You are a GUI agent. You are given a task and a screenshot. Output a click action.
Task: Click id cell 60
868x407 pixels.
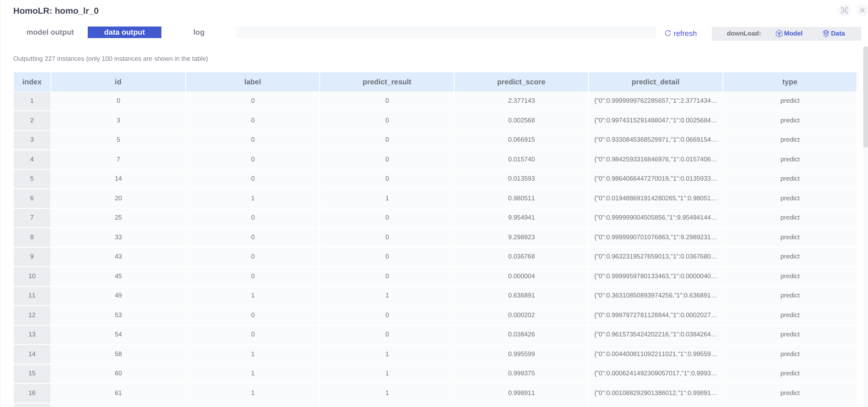click(x=118, y=373)
